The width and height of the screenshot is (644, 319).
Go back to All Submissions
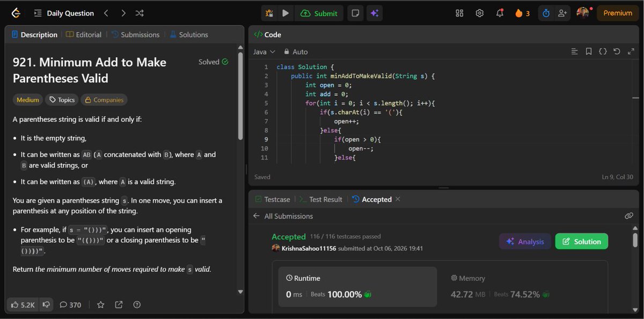[283, 216]
